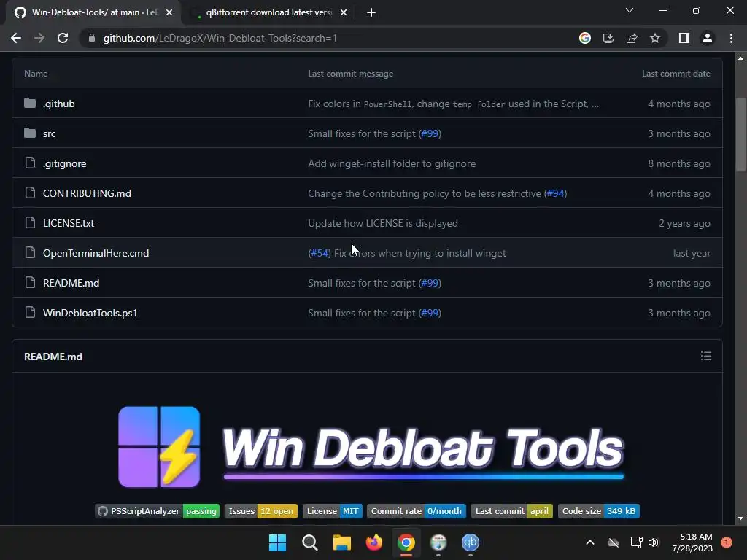Click the install page icon in address bar
Image resolution: width=747 pixels, height=560 pixels.
[608, 38]
